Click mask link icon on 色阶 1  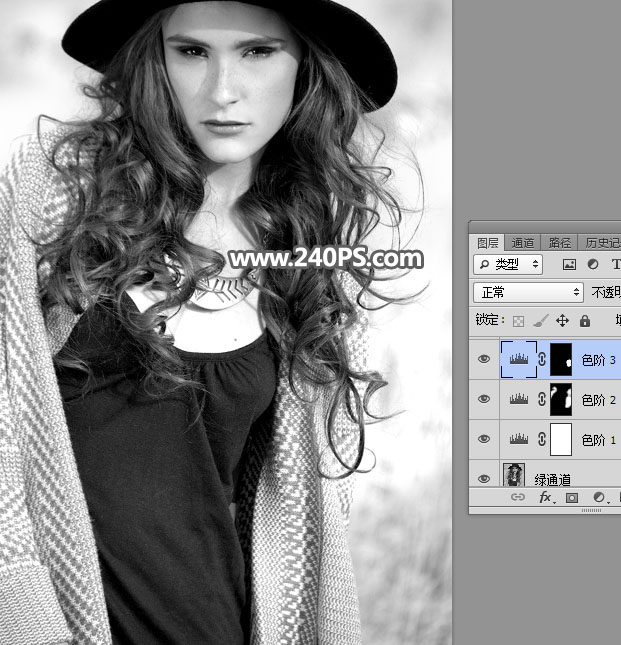pos(542,439)
